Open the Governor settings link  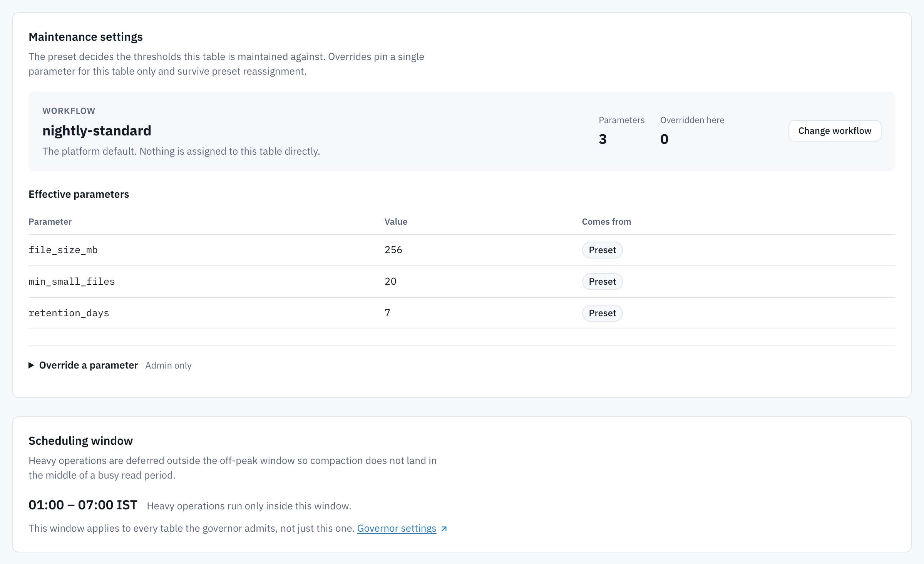point(397,528)
